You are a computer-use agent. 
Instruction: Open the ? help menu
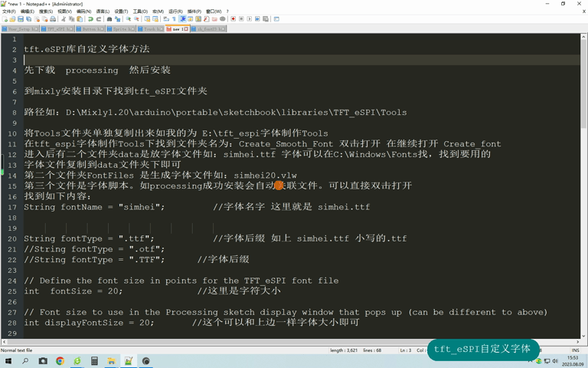(x=227, y=11)
